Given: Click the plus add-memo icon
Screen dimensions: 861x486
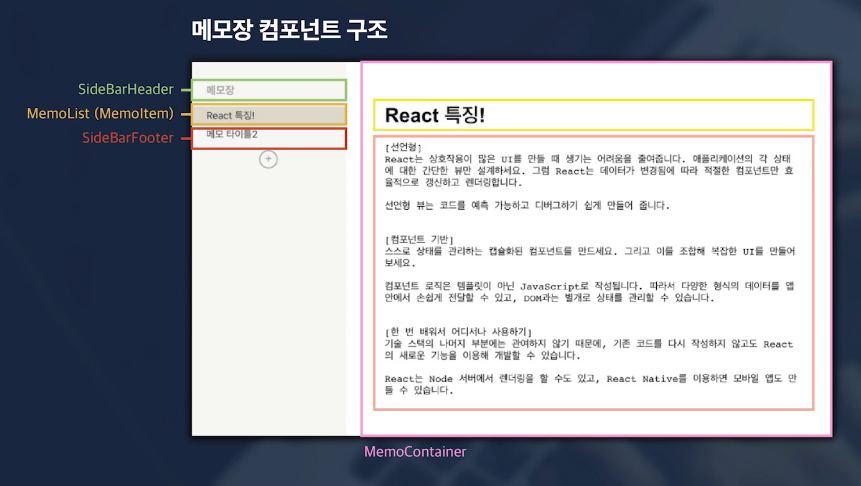Looking at the screenshot, I should click(x=268, y=159).
